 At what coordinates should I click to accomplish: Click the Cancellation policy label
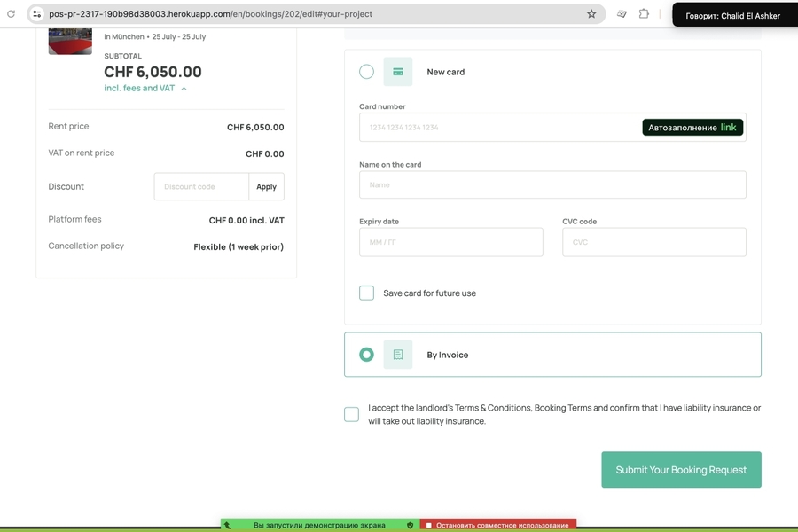pyautogui.click(x=86, y=246)
